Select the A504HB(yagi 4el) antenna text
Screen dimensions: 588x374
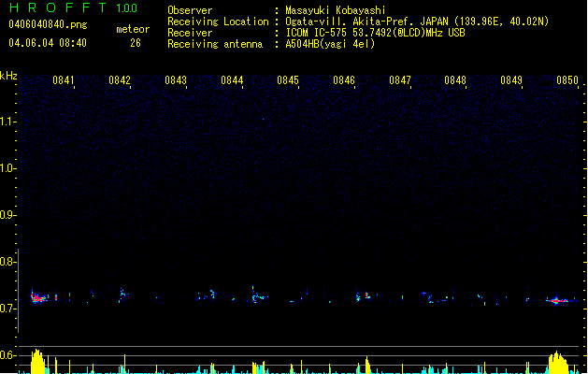pyautogui.click(x=330, y=44)
